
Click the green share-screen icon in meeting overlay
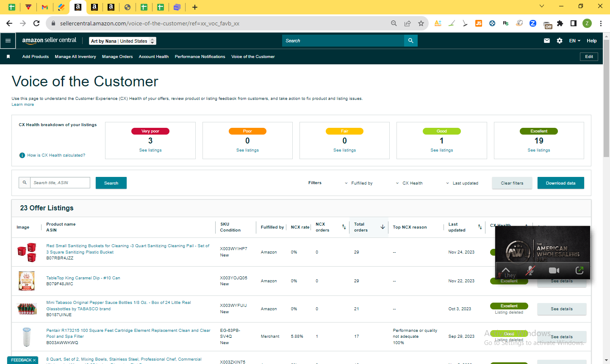[579, 270]
